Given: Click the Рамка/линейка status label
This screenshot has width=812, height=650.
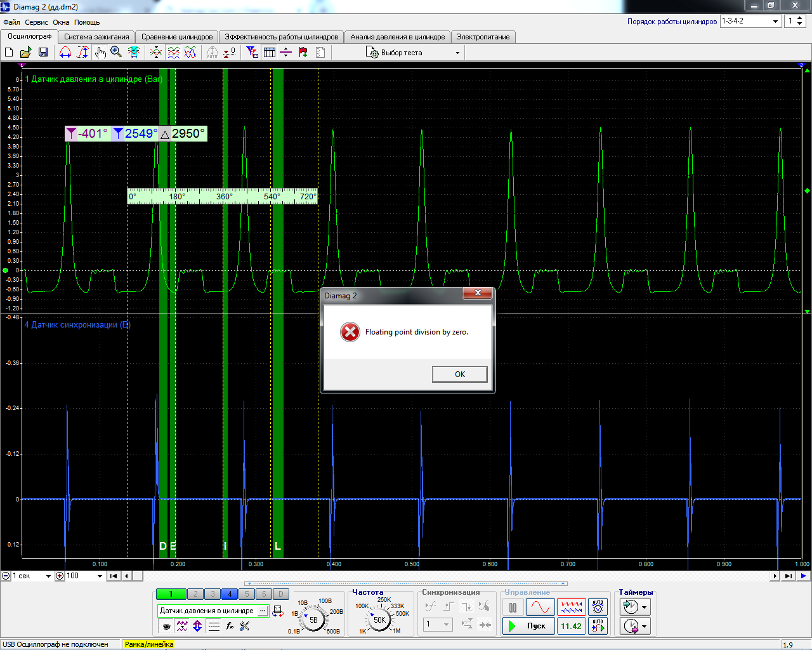Looking at the screenshot, I should pyautogui.click(x=149, y=644).
